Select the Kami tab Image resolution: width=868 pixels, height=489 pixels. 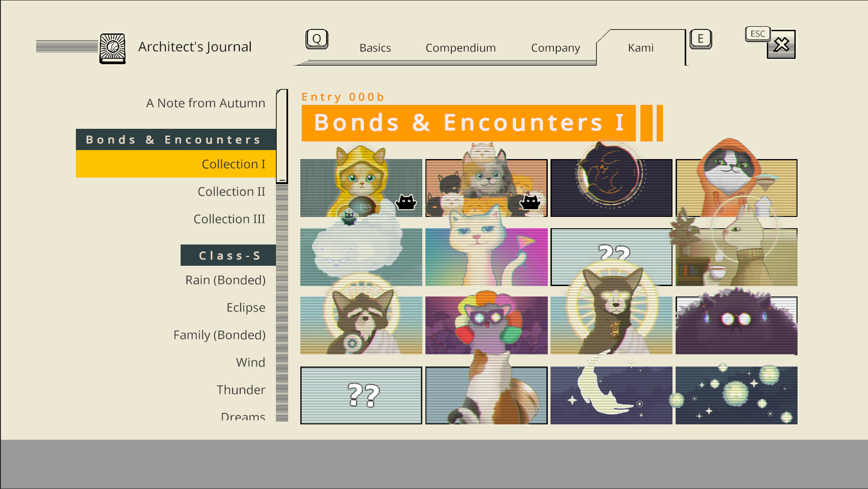[x=640, y=48]
